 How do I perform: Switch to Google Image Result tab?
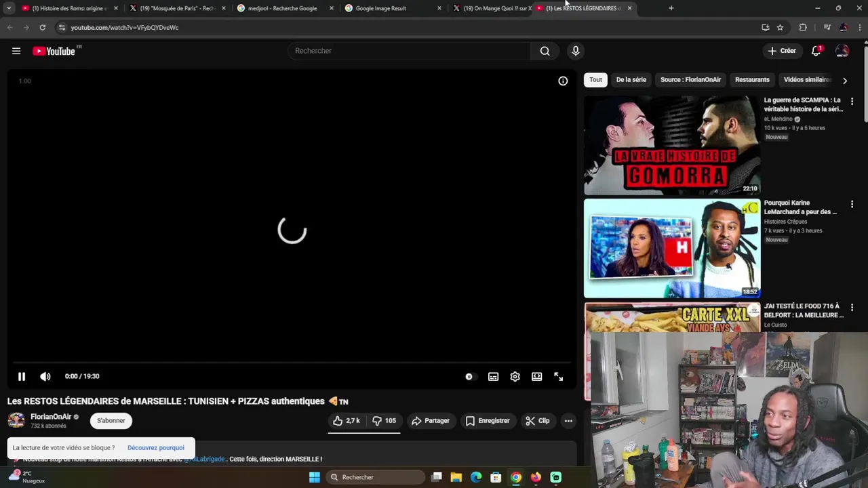tap(393, 8)
